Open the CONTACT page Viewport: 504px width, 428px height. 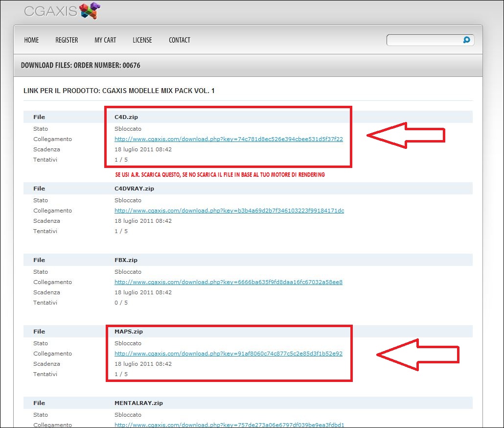click(x=180, y=40)
